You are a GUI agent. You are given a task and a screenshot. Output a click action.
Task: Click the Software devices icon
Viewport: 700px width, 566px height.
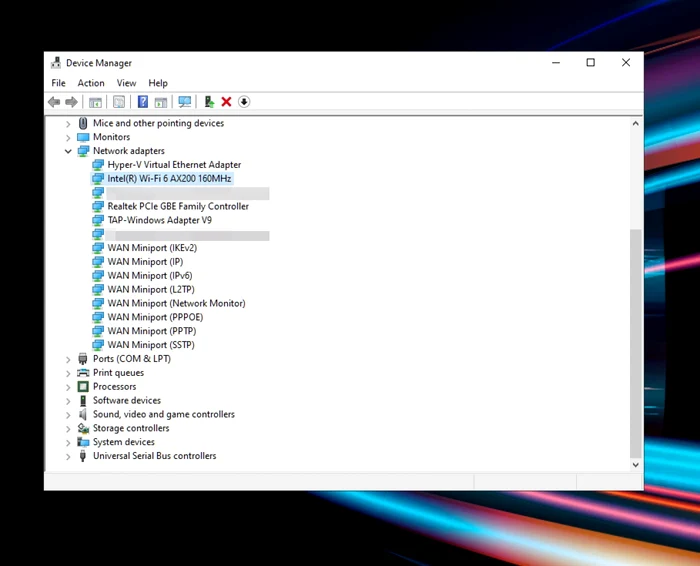[x=83, y=400]
